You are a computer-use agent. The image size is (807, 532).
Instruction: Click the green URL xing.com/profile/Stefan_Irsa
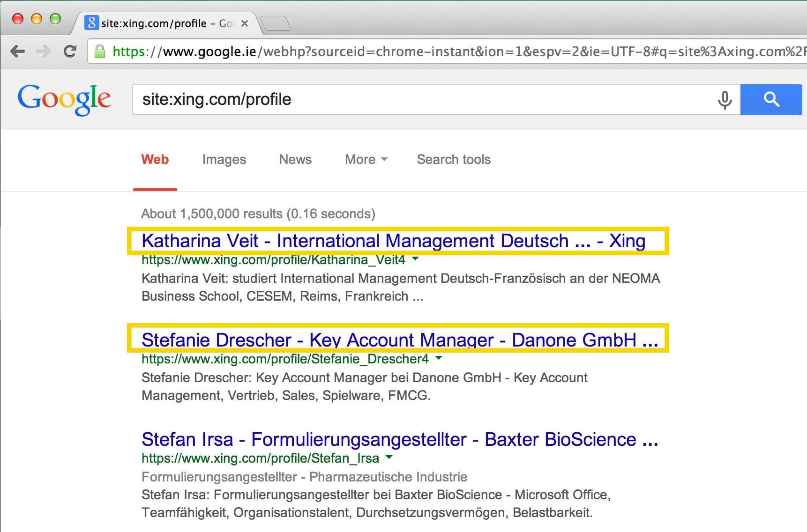click(x=260, y=458)
